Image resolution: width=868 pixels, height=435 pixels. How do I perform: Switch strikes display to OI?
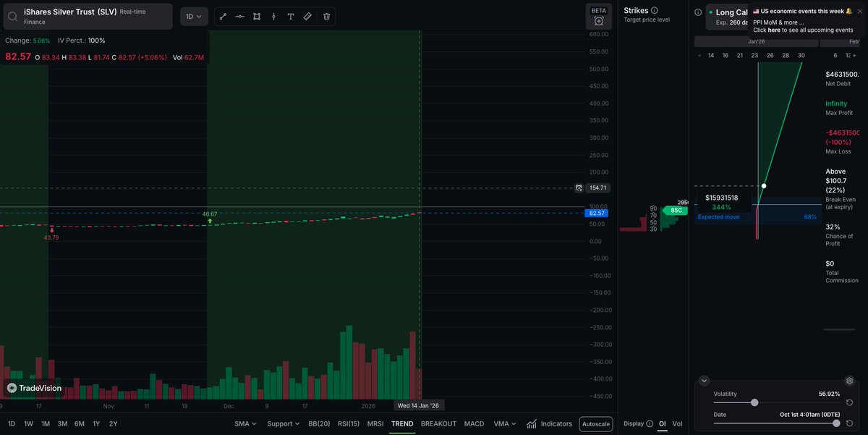pos(662,423)
